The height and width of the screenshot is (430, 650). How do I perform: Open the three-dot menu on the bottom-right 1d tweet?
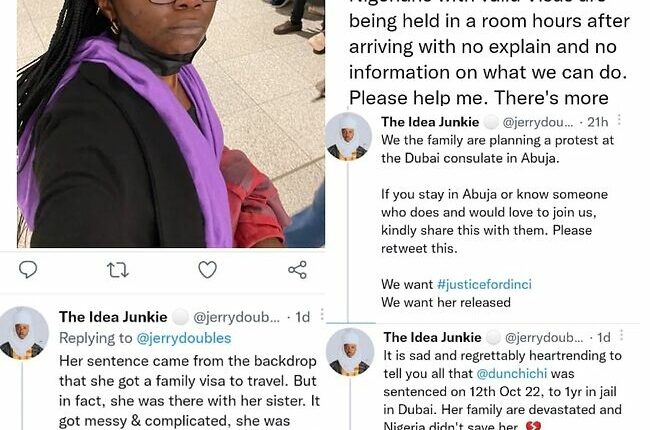point(621,335)
